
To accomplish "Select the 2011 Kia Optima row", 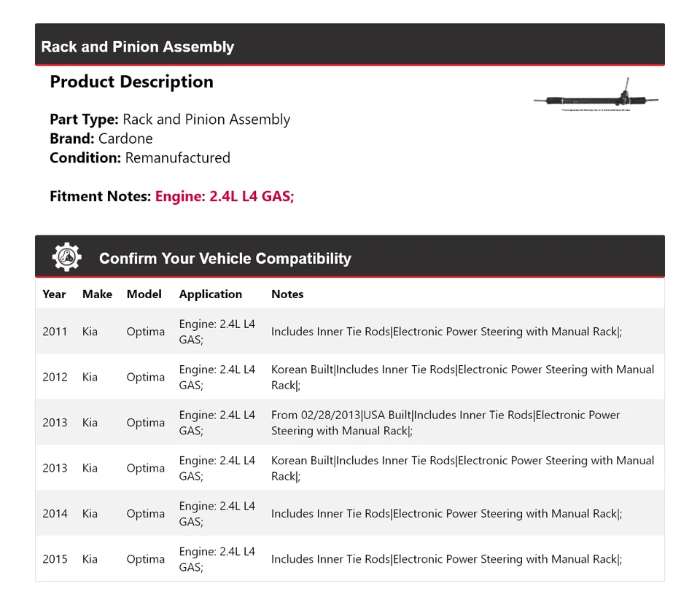I will click(350, 332).
